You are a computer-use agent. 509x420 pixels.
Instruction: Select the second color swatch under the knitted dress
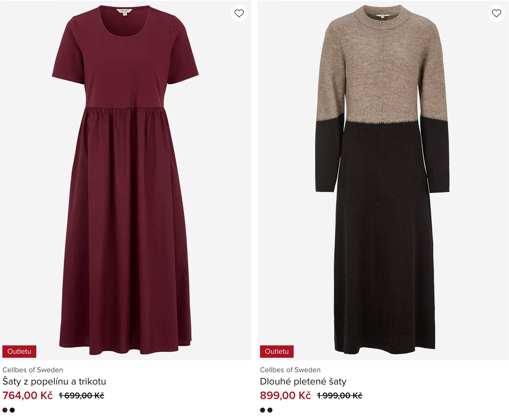[270, 410]
